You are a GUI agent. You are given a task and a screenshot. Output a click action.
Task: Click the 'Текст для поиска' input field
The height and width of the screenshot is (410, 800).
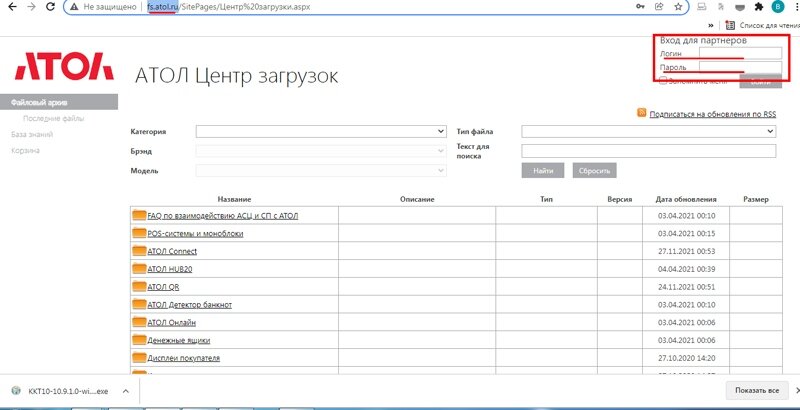coord(648,151)
